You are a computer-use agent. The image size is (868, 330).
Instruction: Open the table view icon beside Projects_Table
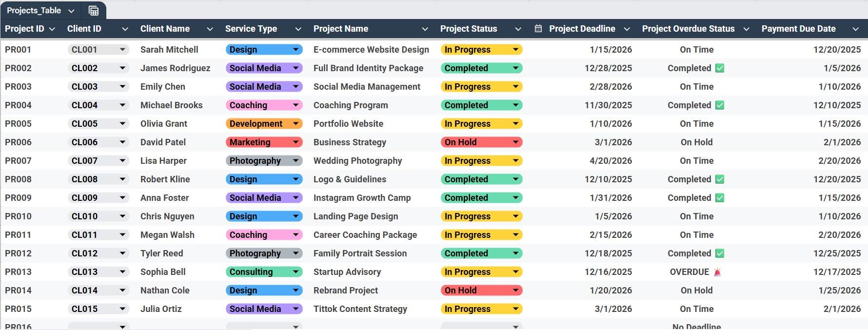[94, 11]
